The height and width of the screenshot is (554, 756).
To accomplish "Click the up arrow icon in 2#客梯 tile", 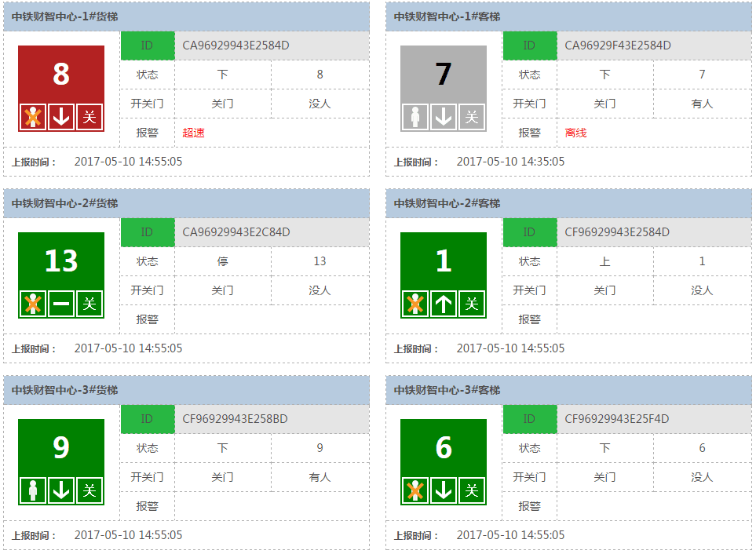I will pyautogui.click(x=444, y=304).
